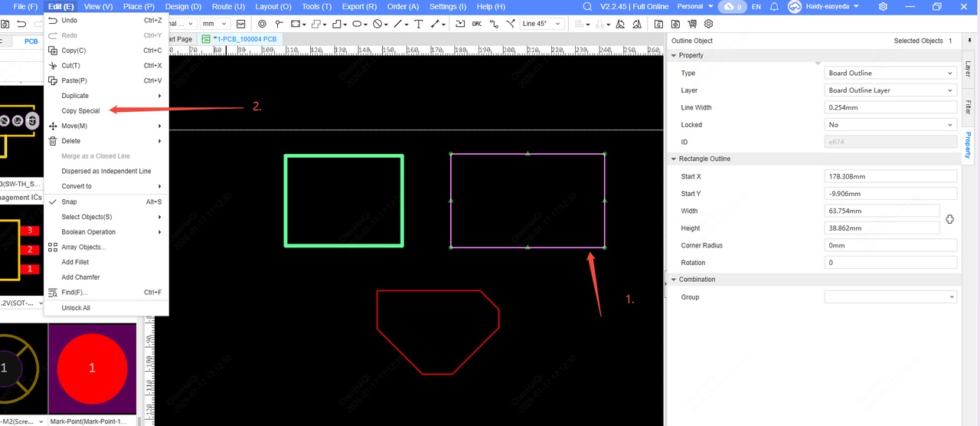Viewport: 980px width, 426px height.
Task: Switch to the Layer side tab
Action: [x=968, y=70]
